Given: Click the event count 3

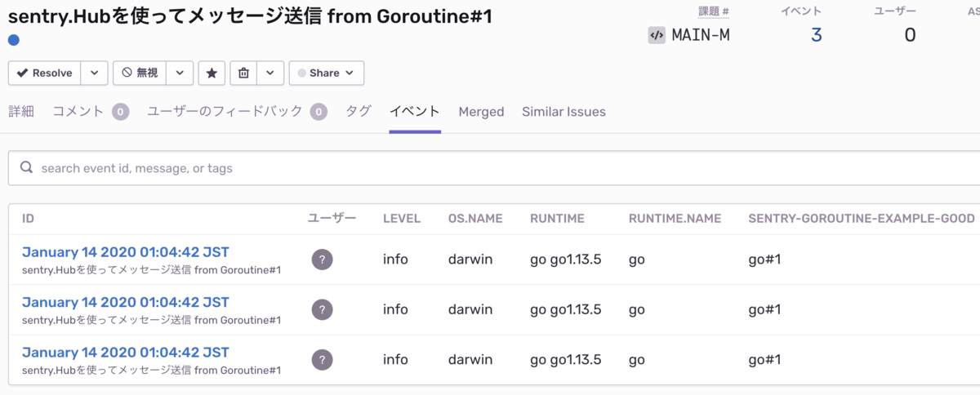Looking at the screenshot, I should [x=816, y=34].
